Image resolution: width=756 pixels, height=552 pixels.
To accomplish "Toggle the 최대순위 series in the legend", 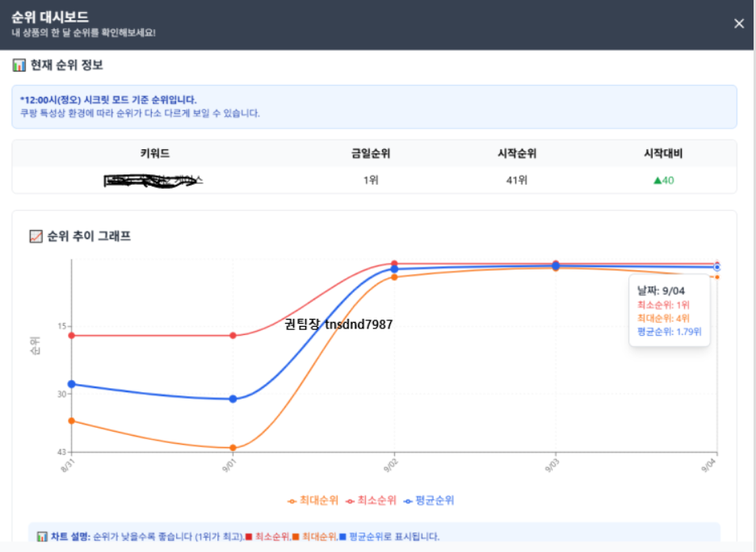I will (x=313, y=500).
